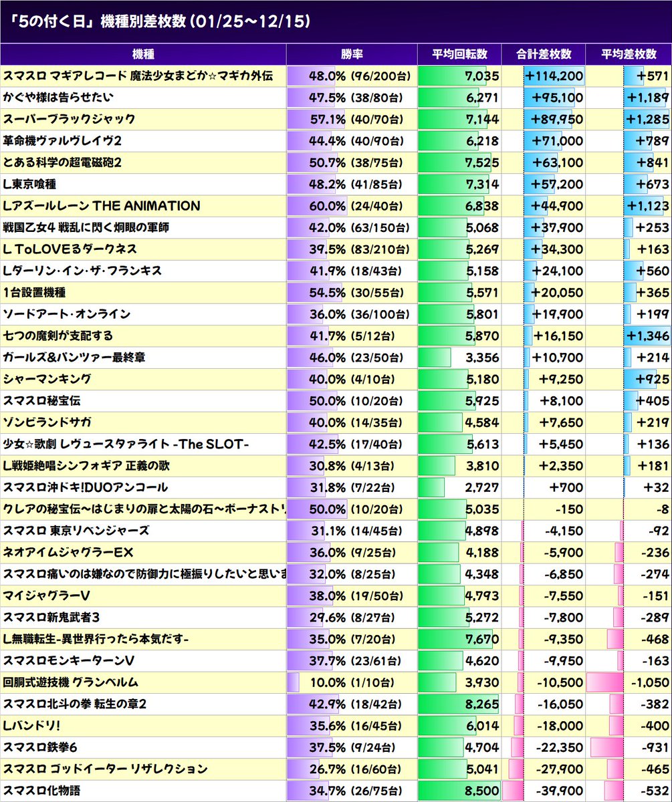
Task: Select the 少女☆歌劇 レヴュースタァライト row name
Action: [126, 444]
